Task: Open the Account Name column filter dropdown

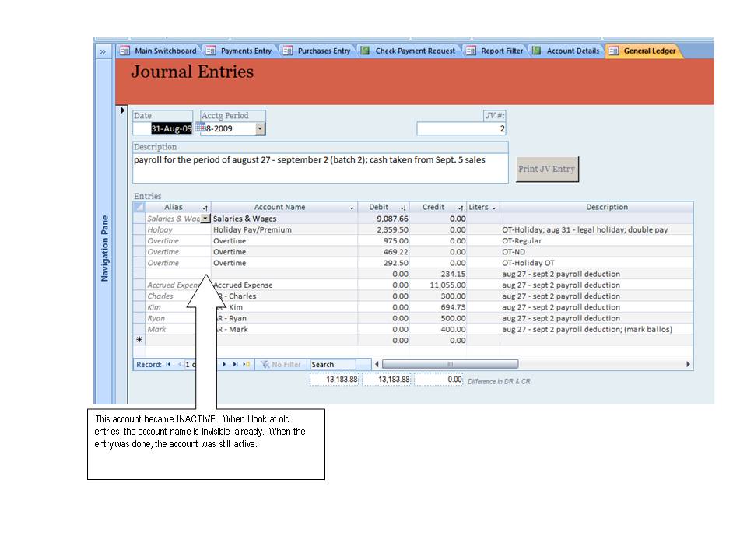Action: (352, 208)
